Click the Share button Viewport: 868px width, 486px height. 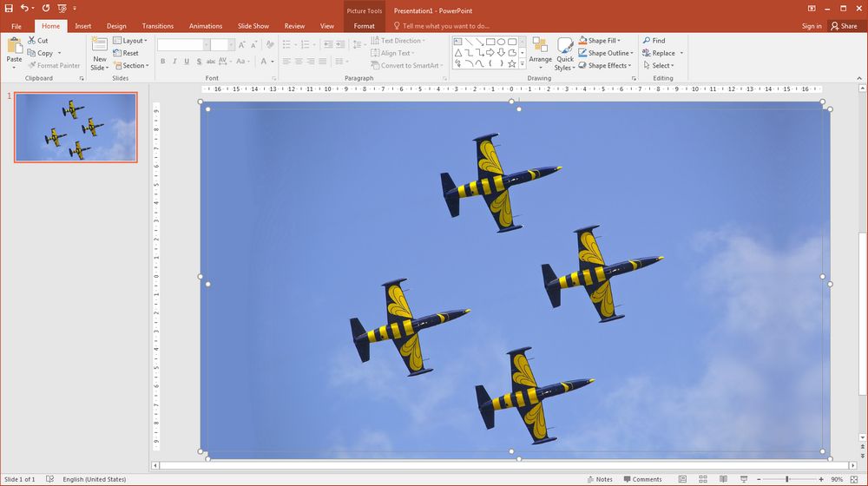point(844,26)
